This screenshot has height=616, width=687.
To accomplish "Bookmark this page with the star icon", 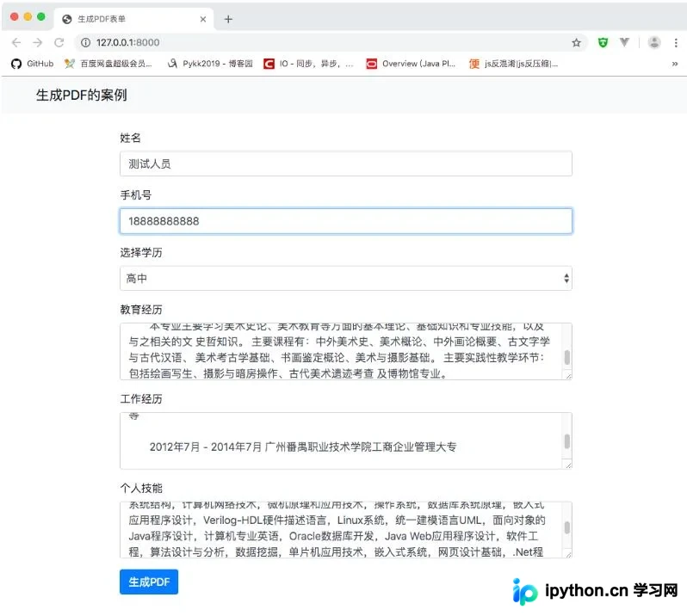I will pyautogui.click(x=576, y=42).
